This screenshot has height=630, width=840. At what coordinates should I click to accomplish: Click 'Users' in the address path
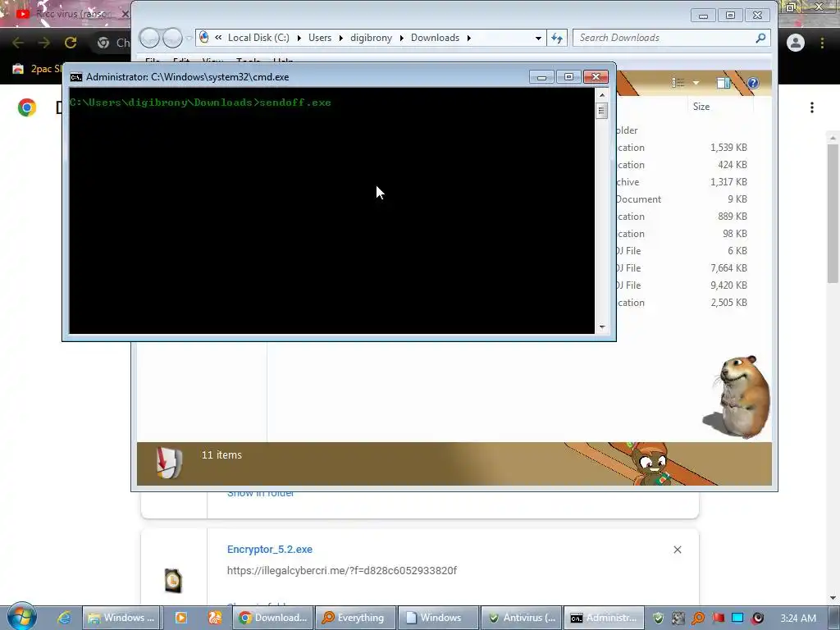[x=320, y=38]
